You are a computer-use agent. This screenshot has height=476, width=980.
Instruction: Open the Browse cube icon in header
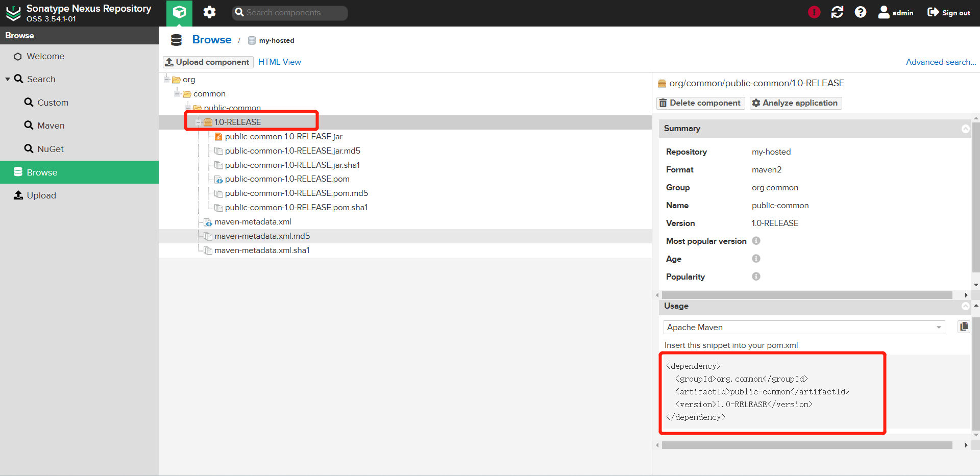179,13
